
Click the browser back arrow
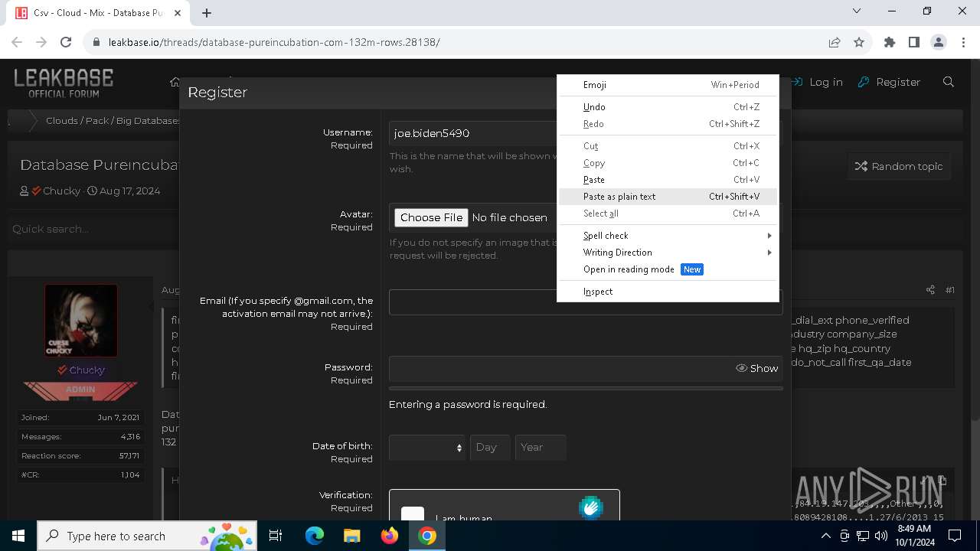tap(17, 42)
